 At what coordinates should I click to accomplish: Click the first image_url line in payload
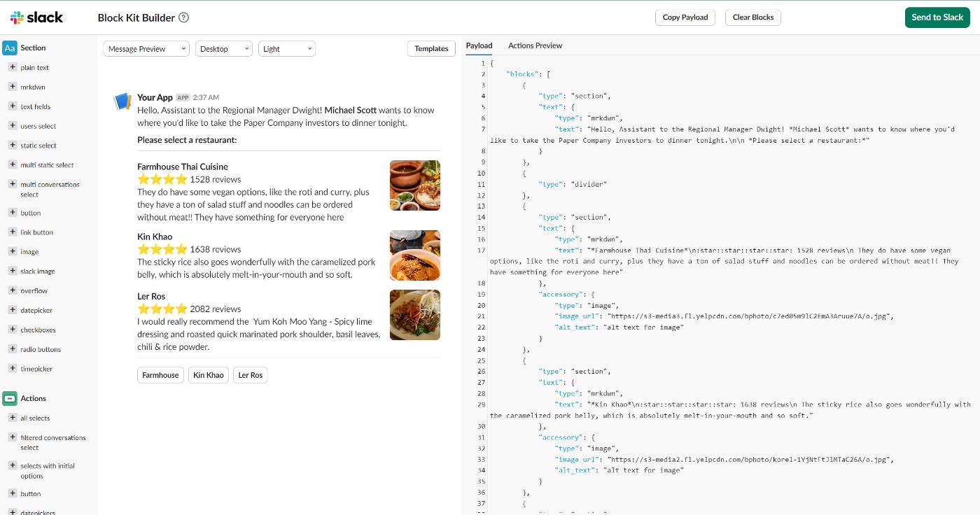tap(724, 316)
